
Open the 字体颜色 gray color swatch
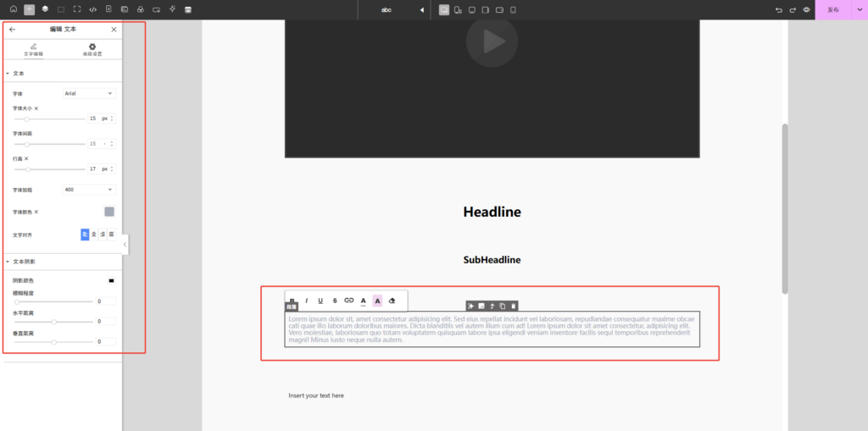click(109, 212)
